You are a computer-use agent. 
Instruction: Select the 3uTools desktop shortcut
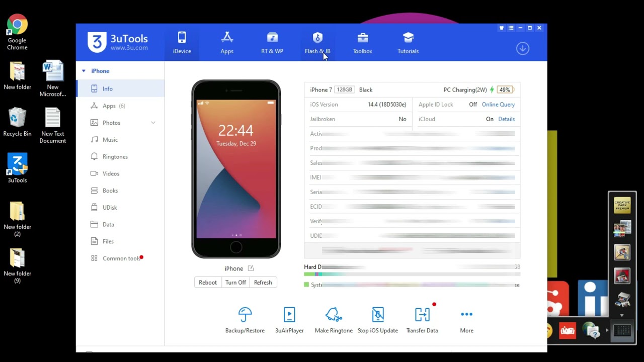click(17, 168)
